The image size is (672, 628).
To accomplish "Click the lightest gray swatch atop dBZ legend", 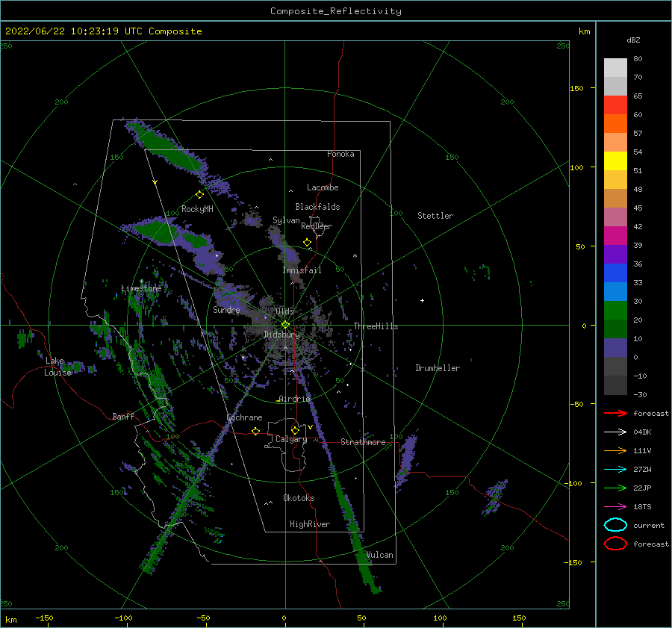I will [615, 68].
